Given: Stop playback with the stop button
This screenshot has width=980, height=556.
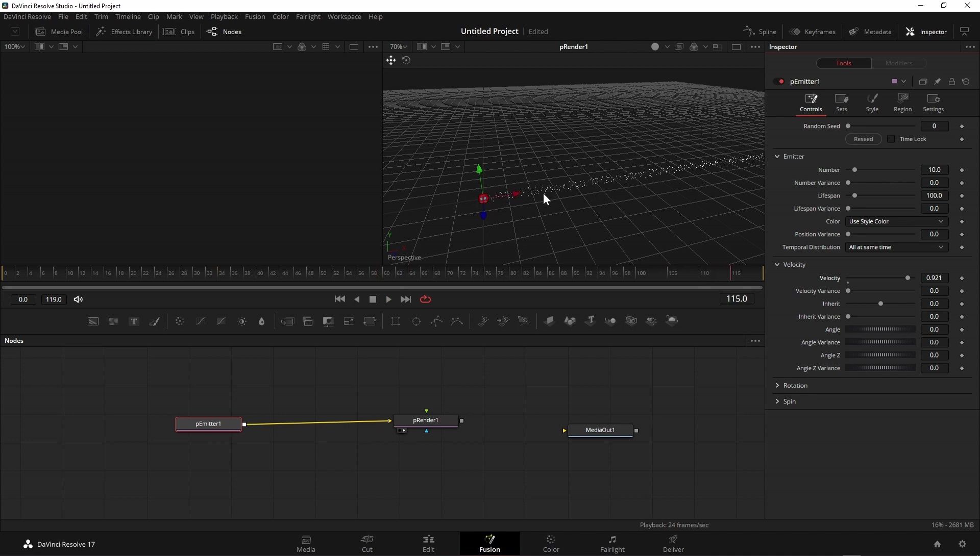Looking at the screenshot, I should [373, 299].
